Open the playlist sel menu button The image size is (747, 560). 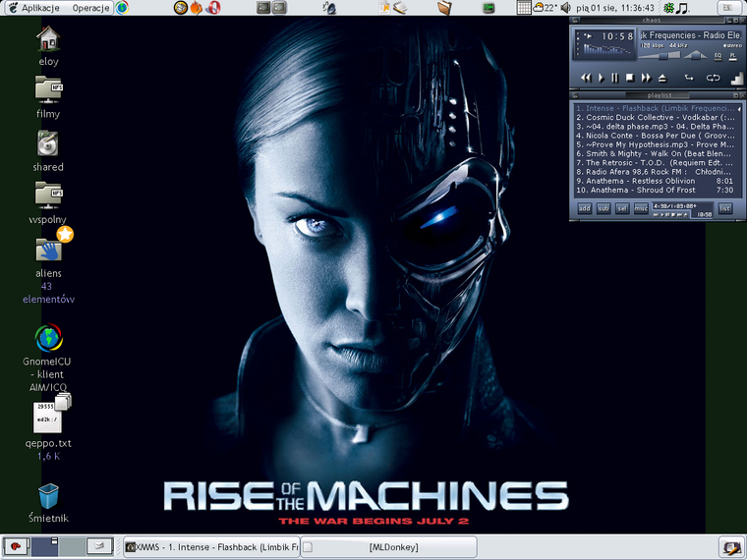pyautogui.click(x=622, y=208)
